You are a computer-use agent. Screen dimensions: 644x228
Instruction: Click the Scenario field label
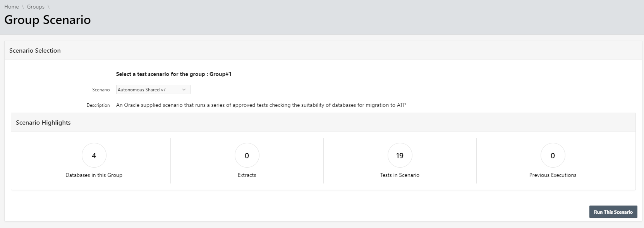click(101, 90)
